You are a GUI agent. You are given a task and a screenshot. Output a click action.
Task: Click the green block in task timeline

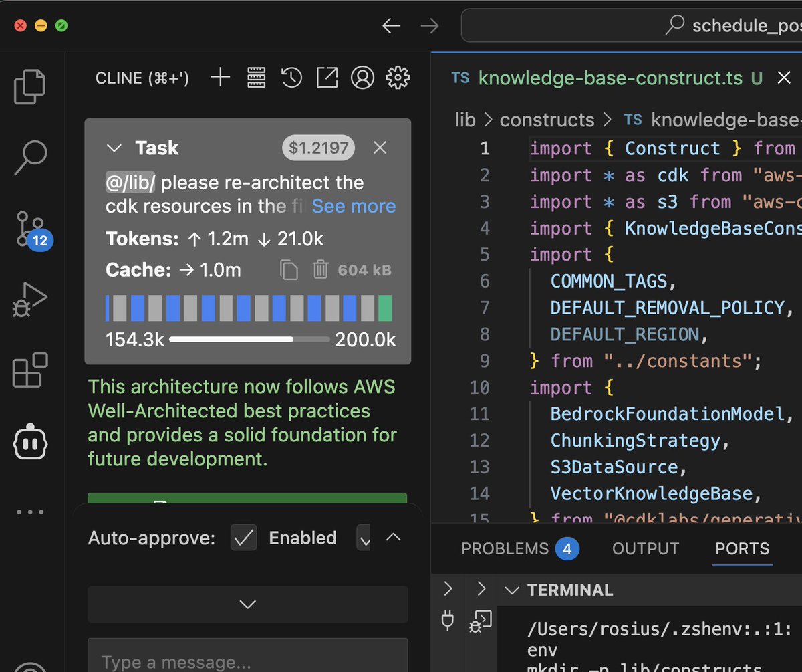coord(384,308)
